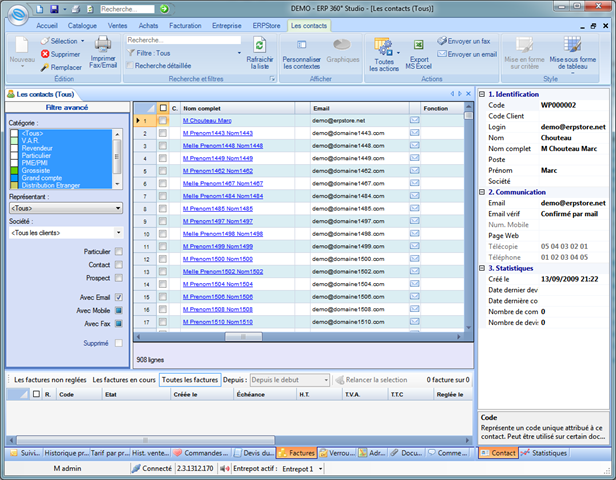The height and width of the screenshot is (480, 616).
Task: Click email envelope icon for Chouteau Marc
Action: [x=414, y=120]
